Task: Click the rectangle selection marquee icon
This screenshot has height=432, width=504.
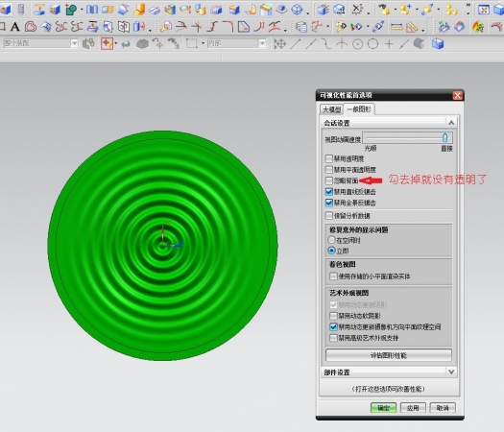Action: pos(192,44)
